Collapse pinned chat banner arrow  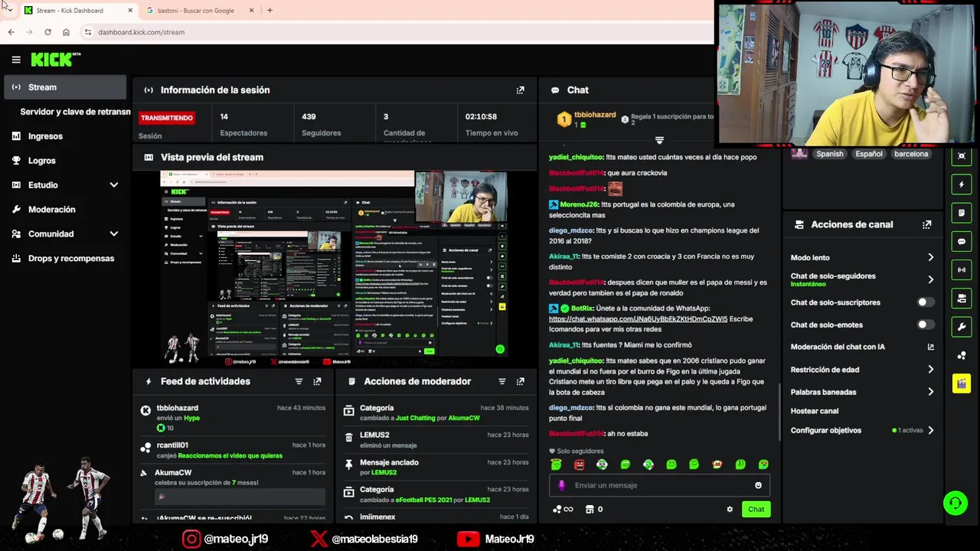click(659, 141)
